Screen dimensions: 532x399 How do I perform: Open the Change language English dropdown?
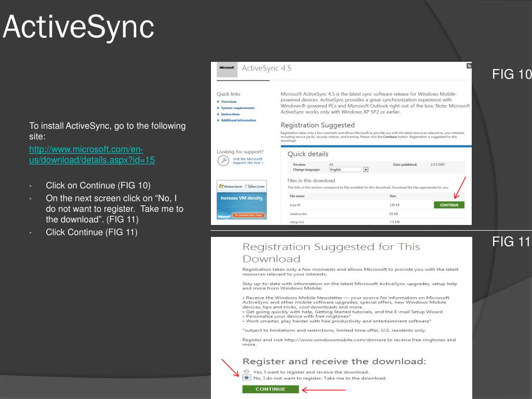349,169
